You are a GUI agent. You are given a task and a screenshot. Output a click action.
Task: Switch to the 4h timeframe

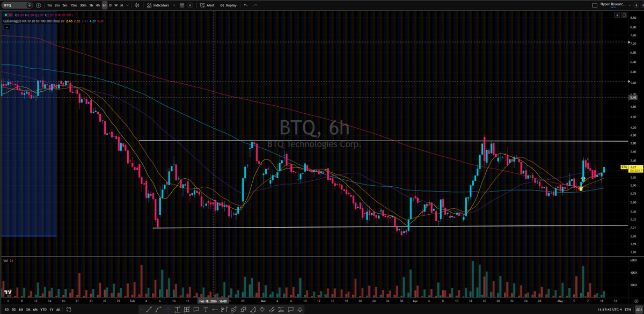(x=98, y=5)
